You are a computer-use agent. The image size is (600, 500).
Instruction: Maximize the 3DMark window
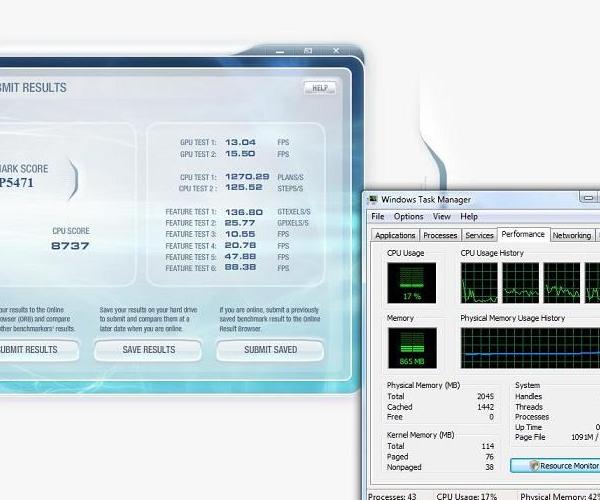click(x=308, y=51)
